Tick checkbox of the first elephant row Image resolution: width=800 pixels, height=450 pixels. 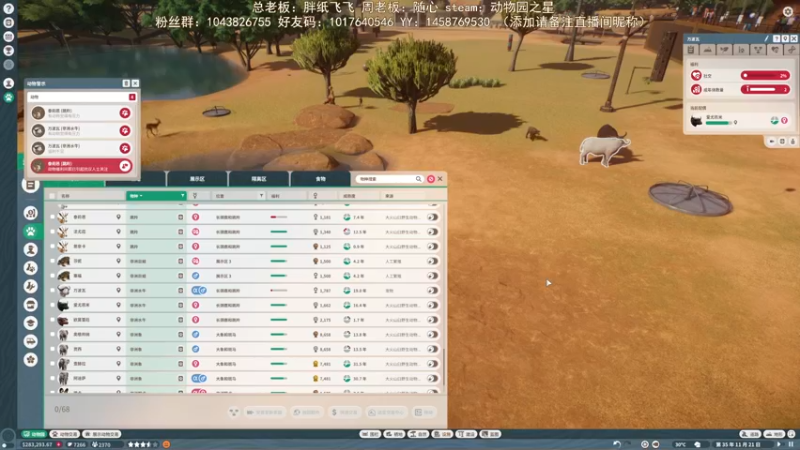click(52, 335)
